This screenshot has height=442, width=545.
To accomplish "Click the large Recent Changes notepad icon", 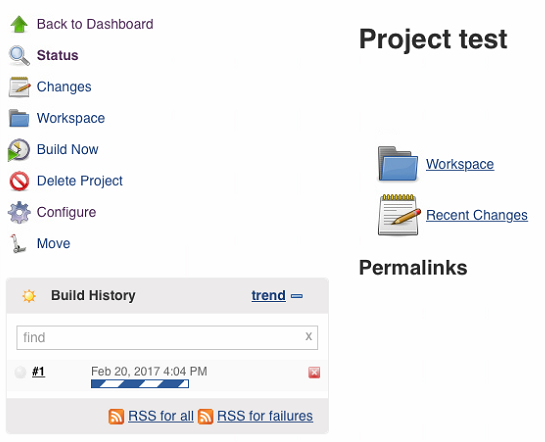I will point(399,215).
